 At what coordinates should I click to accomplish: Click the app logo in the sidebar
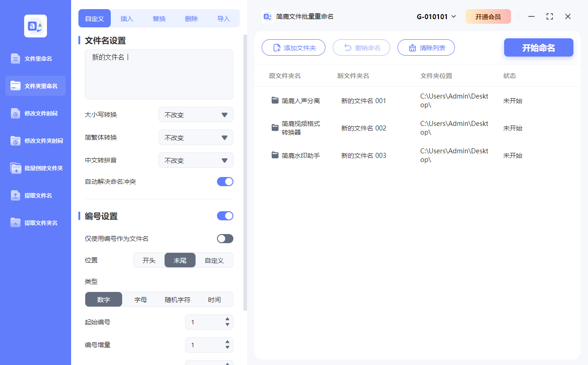pos(36,26)
